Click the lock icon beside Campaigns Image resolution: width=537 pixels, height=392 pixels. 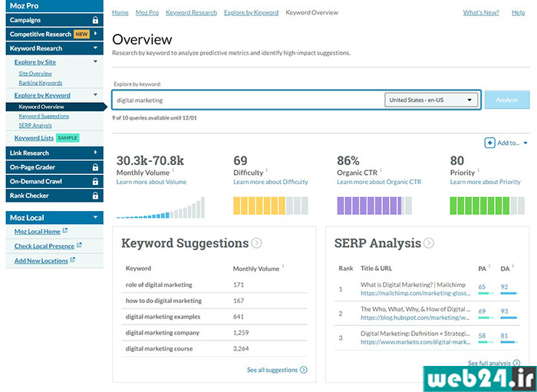[95, 20]
